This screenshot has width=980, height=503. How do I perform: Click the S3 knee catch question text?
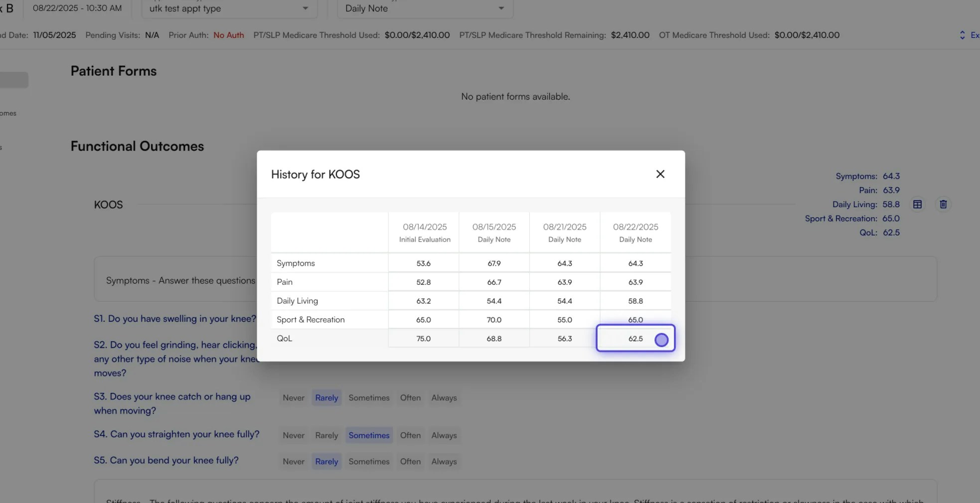172,403
